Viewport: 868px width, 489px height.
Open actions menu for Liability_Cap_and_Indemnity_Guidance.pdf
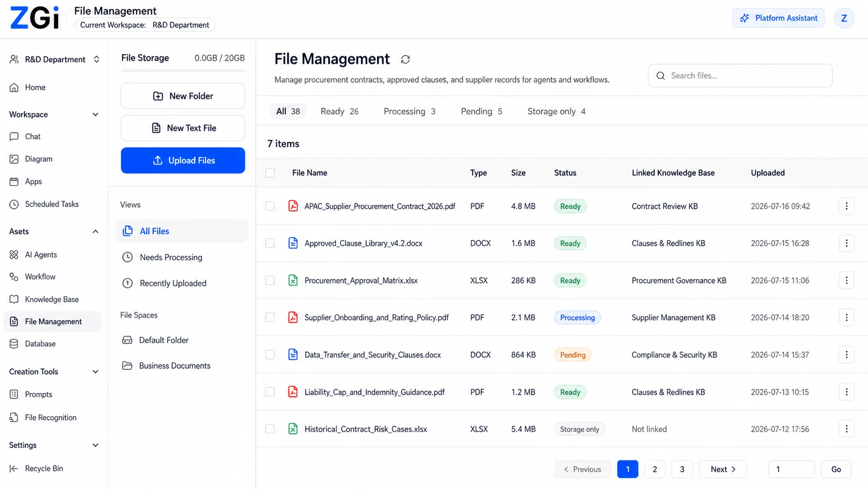tap(846, 392)
